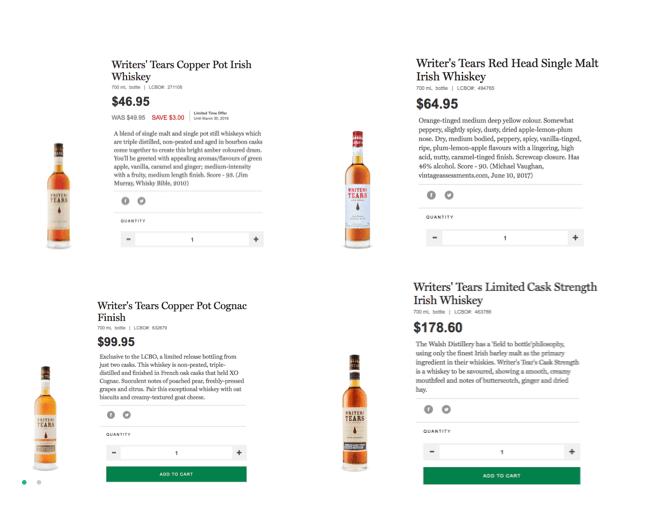Share Limited Cask Strength on Twitter
645x509 pixels.
[446, 409]
